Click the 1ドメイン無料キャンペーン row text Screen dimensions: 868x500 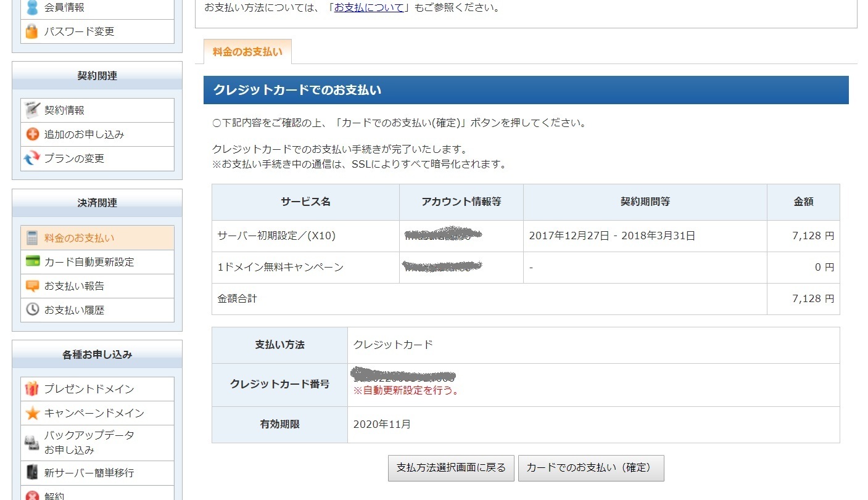pyautogui.click(x=280, y=267)
